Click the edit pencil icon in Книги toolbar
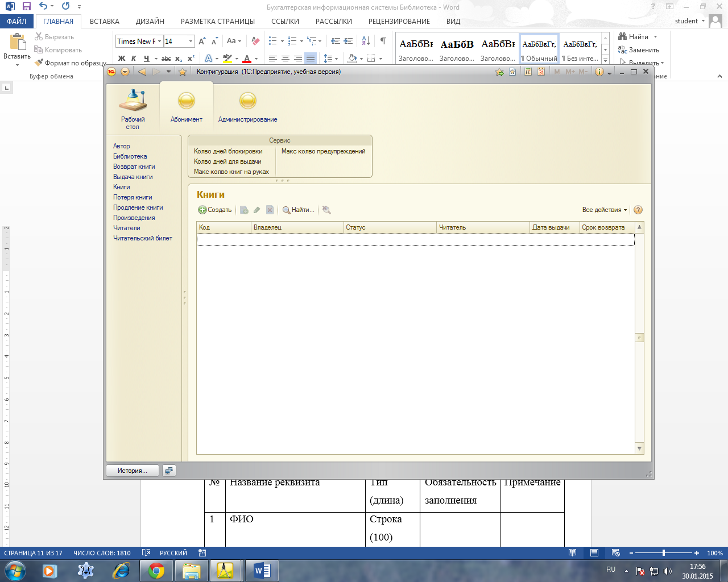 [257, 210]
